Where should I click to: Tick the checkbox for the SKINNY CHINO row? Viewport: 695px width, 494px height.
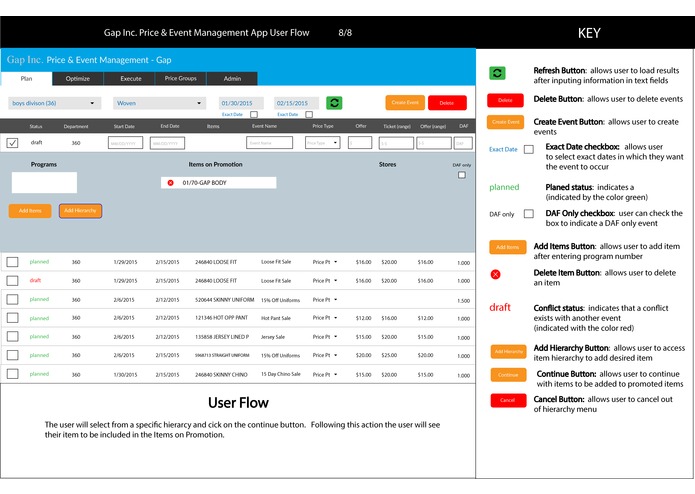tap(12, 374)
